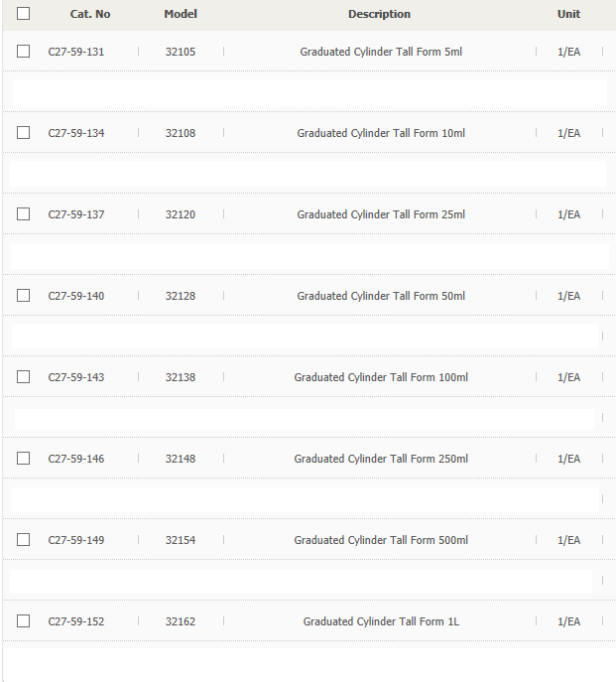Check the box for C27-59-149
The image size is (616, 682).
point(23,539)
